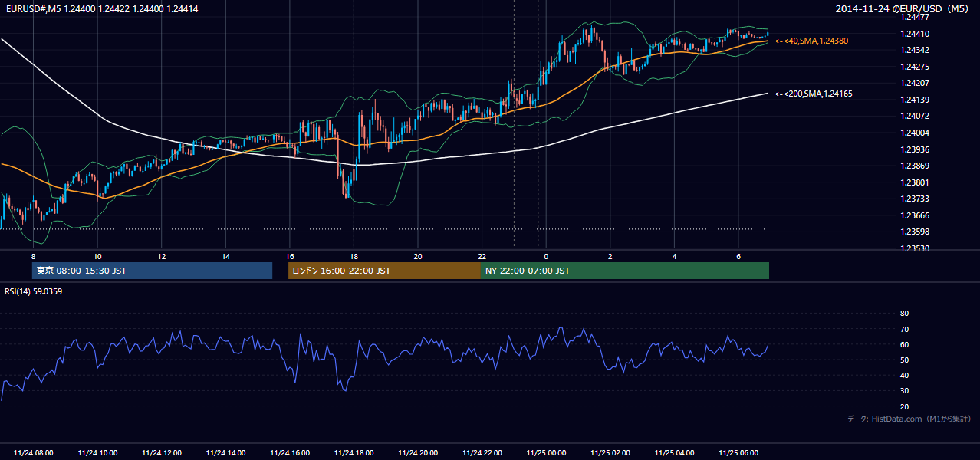
Task: Click the 1.24342 price axis value
Action: point(916,50)
